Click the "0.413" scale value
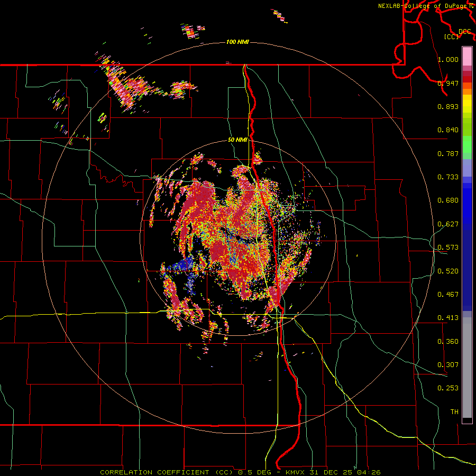 (448, 318)
